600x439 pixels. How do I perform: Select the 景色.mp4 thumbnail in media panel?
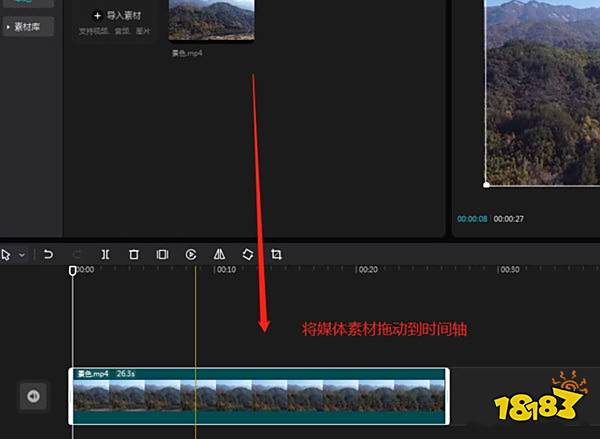(211, 20)
